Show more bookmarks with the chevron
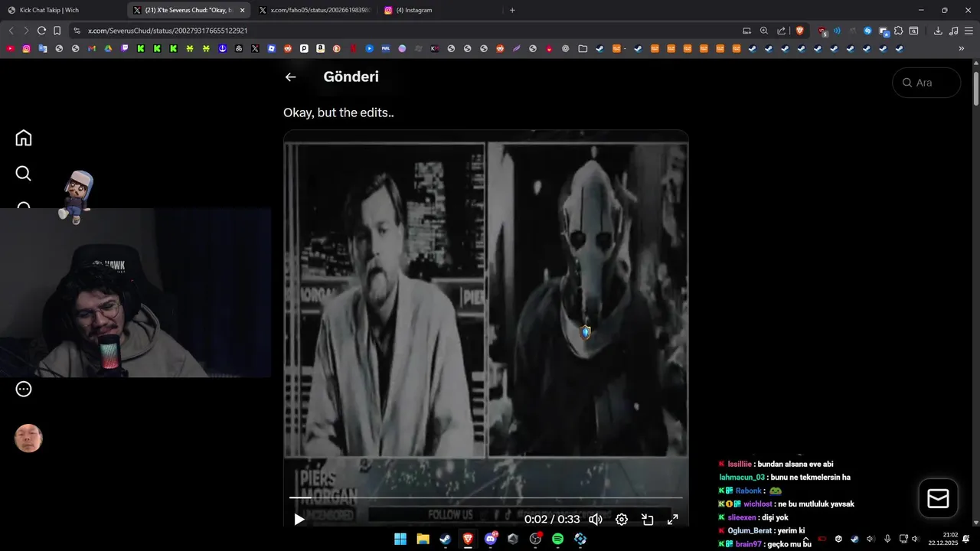 (x=962, y=48)
